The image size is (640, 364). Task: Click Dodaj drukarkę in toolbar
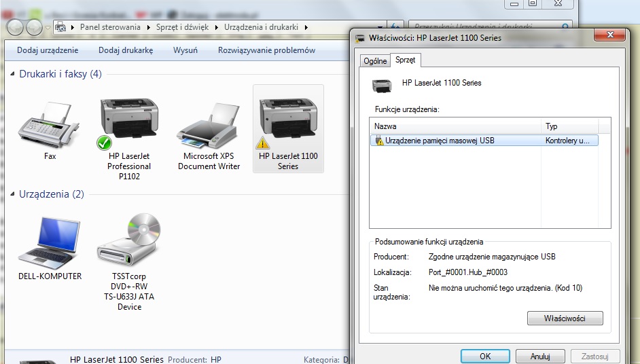click(126, 50)
